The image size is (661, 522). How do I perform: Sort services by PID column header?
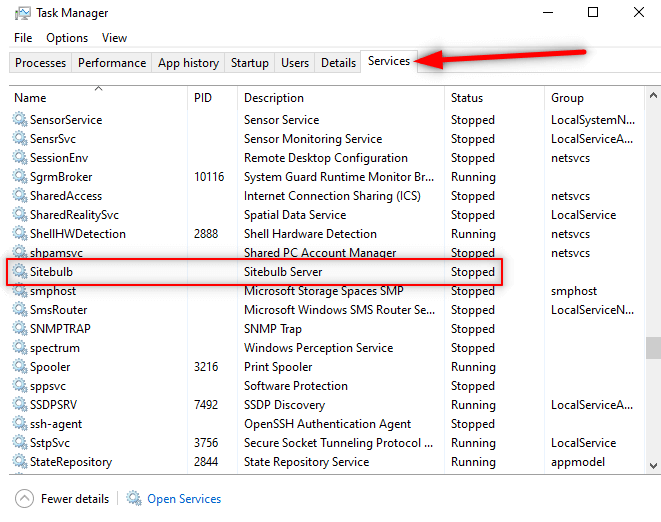[204, 98]
